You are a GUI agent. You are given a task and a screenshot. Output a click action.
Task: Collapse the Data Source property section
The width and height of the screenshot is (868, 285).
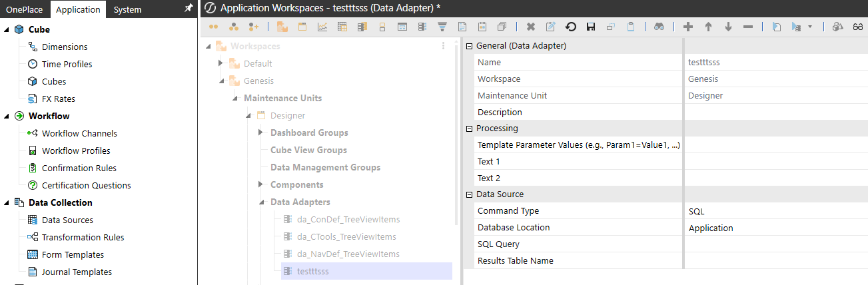469,194
